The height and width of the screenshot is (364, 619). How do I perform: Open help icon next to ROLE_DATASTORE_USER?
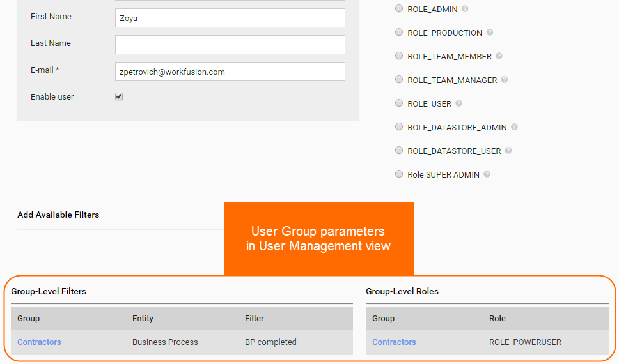click(508, 150)
